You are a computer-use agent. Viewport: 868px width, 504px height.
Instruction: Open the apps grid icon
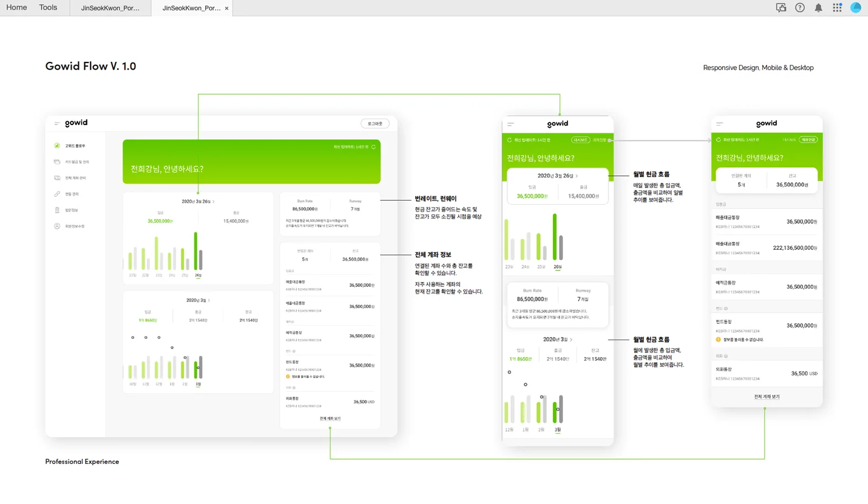pos(837,8)
